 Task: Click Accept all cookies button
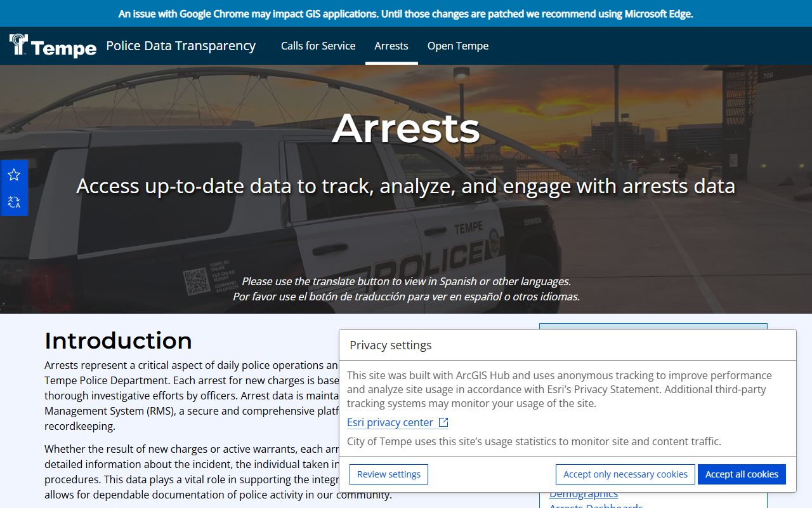(742, 474)
